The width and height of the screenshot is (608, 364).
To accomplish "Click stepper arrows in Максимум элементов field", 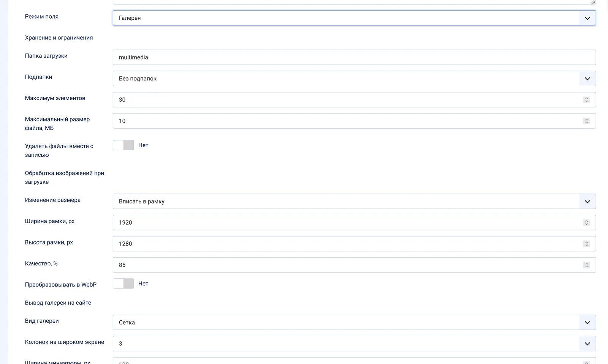I will click(586, 100).
